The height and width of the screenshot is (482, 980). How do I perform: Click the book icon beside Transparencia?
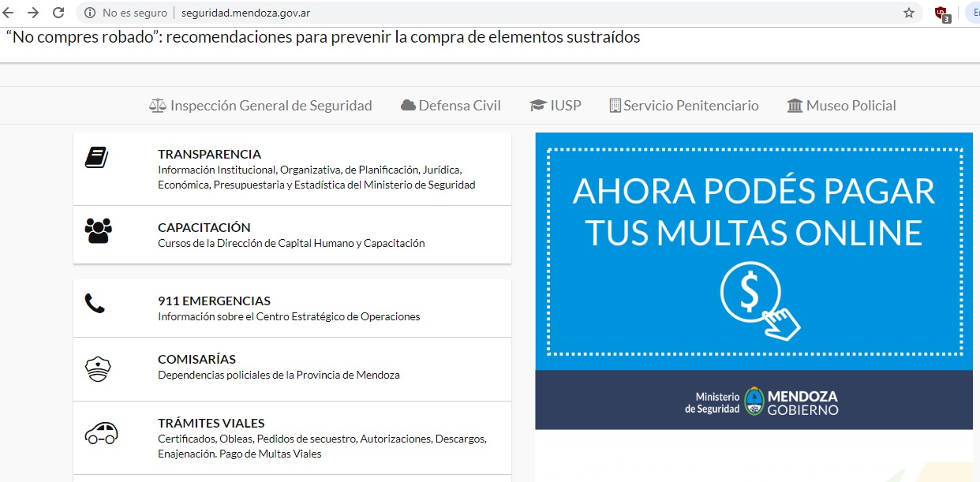click(96, 157)
